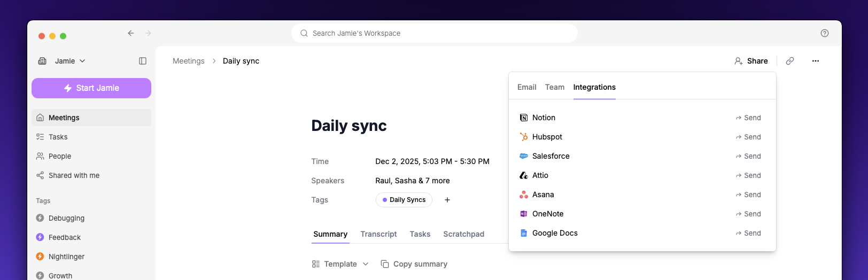Select the Integrations tab

pyautogui.click(x=594, y=87)
